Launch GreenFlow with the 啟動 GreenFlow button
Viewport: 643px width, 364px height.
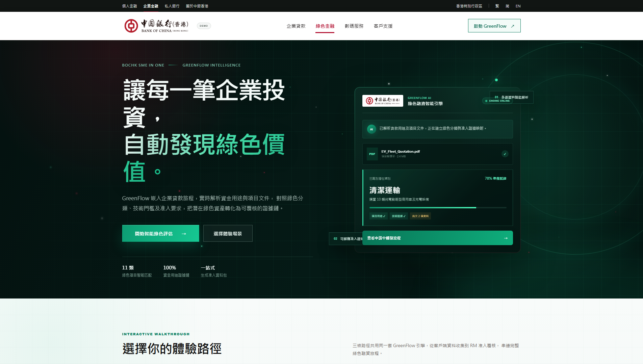click(494, 26)
